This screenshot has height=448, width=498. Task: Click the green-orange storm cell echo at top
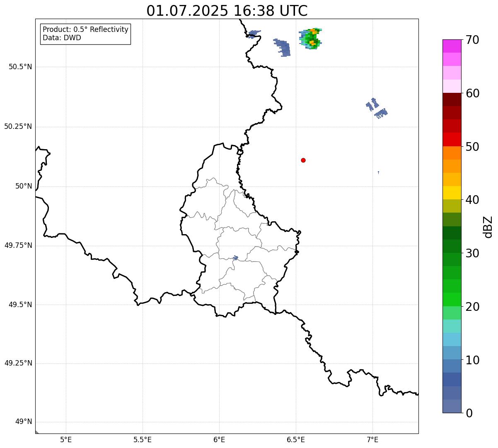click(311, 39)
